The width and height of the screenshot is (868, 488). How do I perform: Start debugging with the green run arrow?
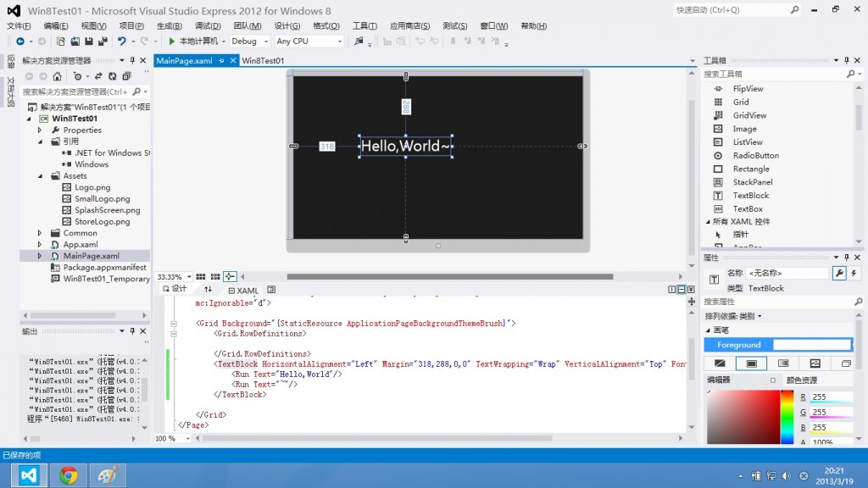[x=170, y=40]
